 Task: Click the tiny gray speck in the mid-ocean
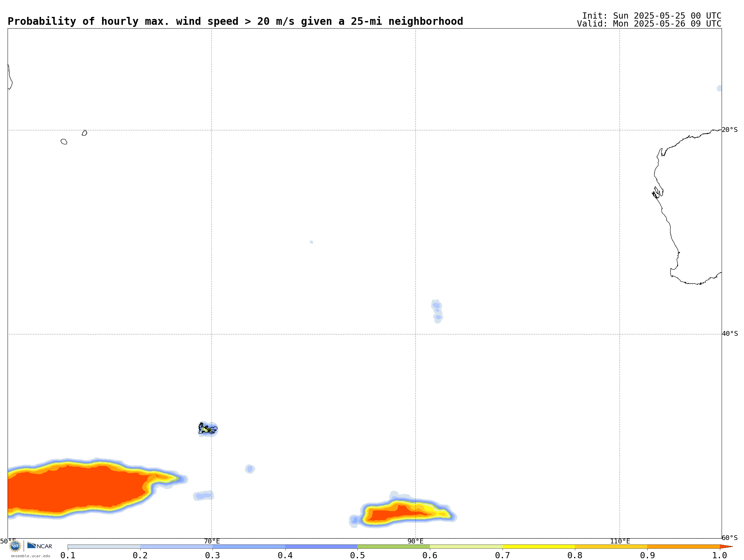click(311, 242)
